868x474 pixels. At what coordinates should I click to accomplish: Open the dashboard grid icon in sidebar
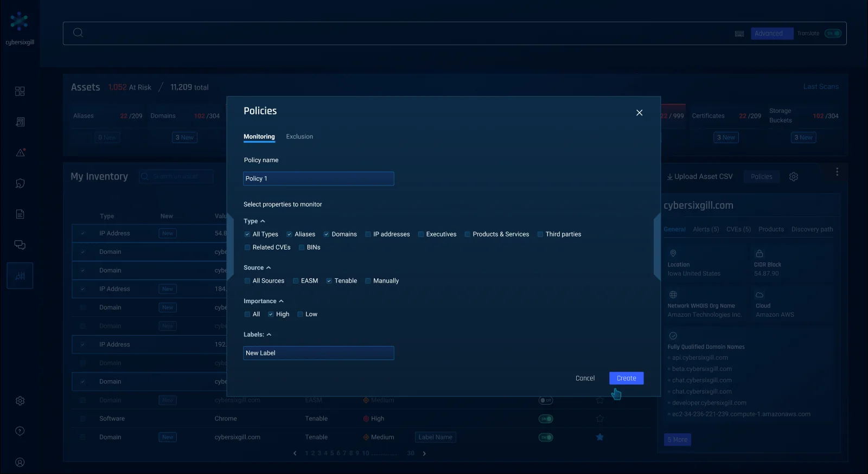point(20,91)
